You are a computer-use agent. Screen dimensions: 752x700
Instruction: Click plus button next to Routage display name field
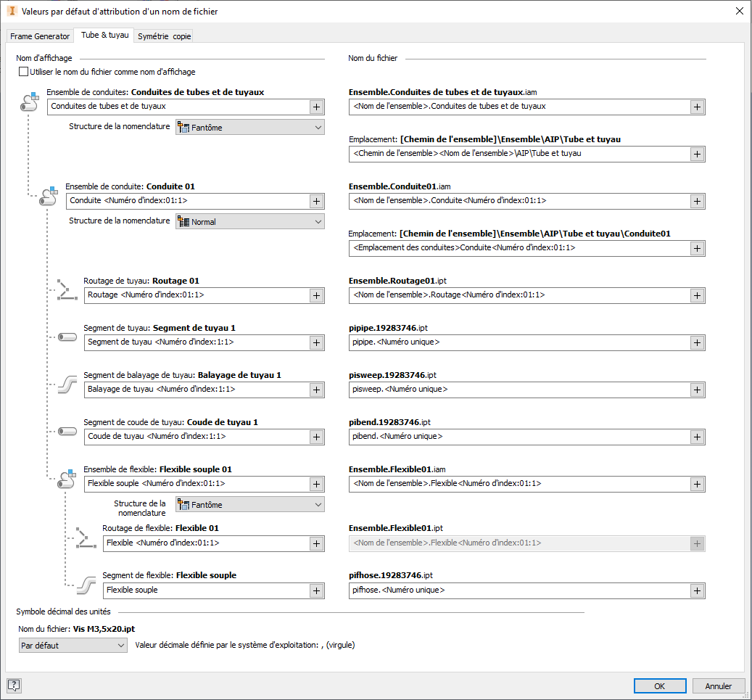316,295
